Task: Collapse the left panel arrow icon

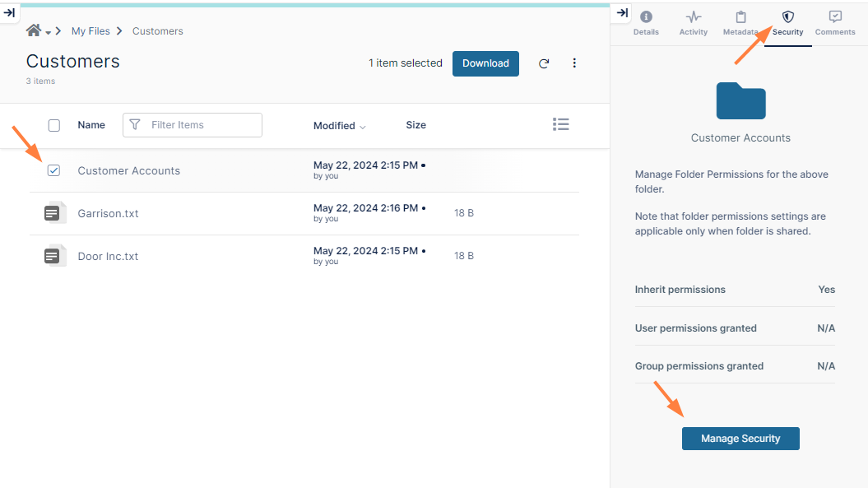Action: click(10, 12)
